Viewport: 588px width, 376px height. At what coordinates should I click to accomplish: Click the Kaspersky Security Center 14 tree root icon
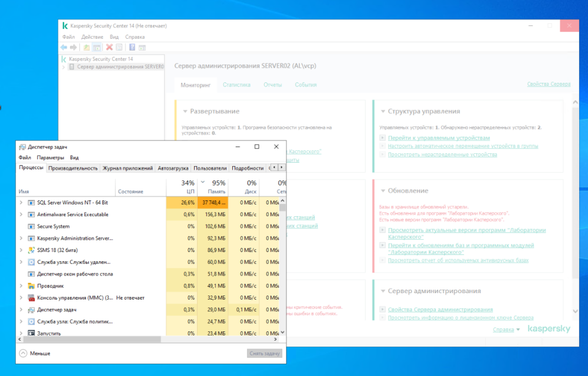pos(64,59)
